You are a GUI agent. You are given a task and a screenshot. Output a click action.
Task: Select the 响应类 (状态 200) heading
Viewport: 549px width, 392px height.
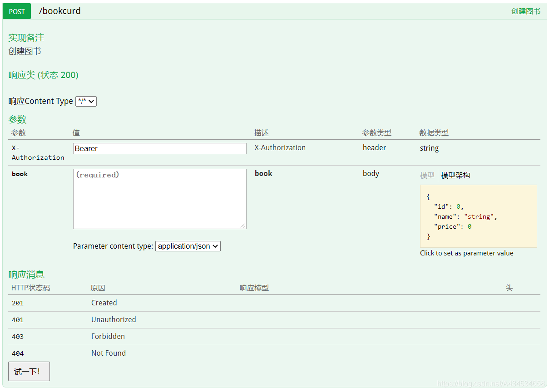pyautogui.click(x=44, y=75)
